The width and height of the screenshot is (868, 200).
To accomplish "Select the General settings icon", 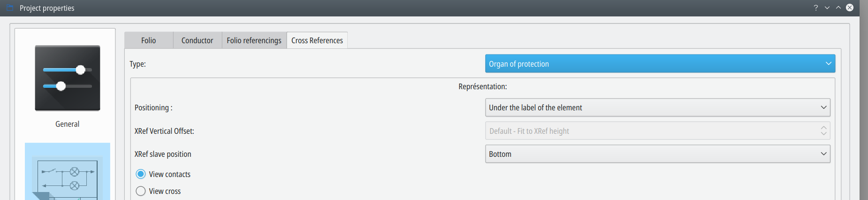I will (68, 78).
